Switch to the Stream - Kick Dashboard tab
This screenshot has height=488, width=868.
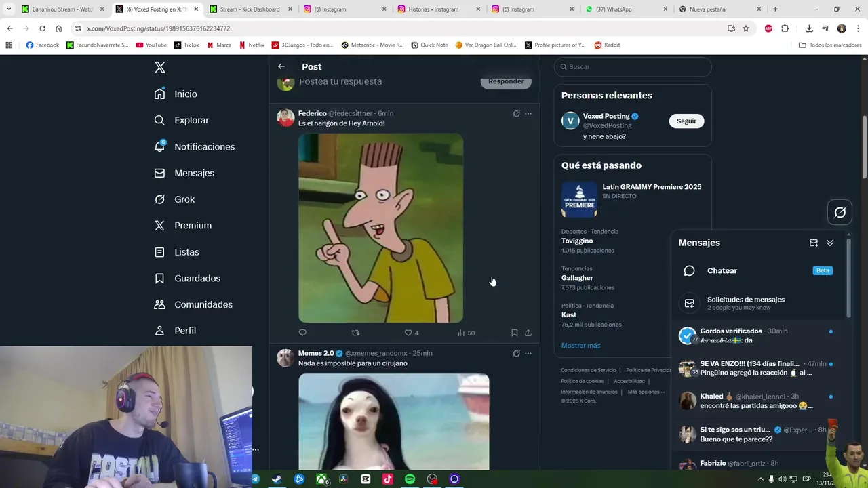tap(251, 9)
